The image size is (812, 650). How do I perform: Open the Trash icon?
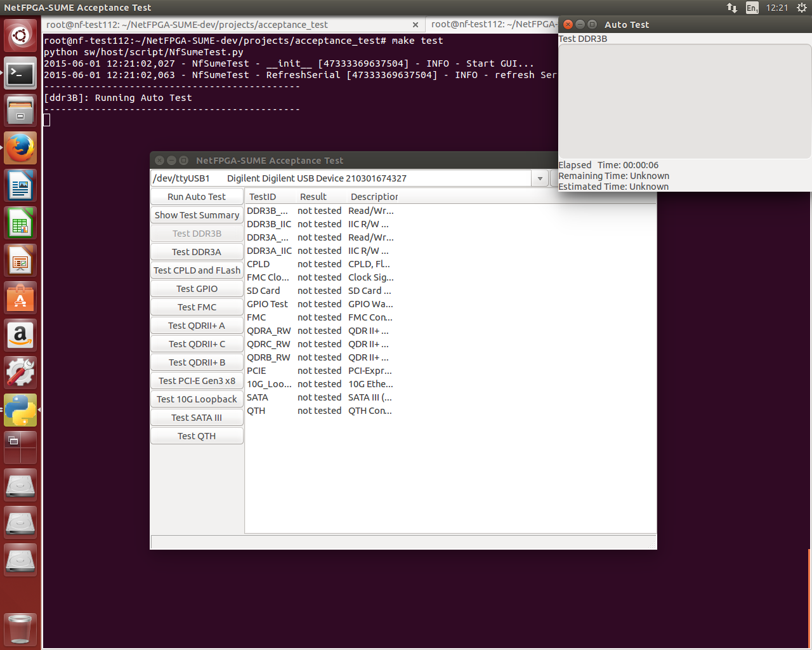[21, 629]
